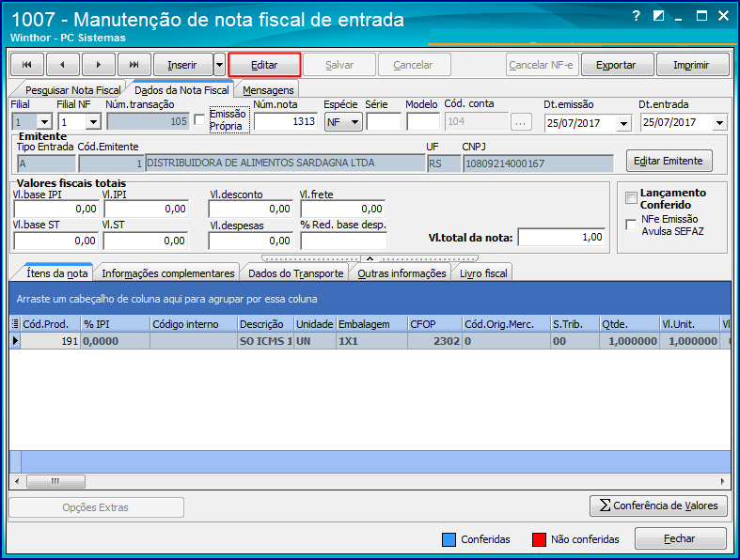Sort by Descrição column header
Screen dimensions: 740x560
pos(266,324)
